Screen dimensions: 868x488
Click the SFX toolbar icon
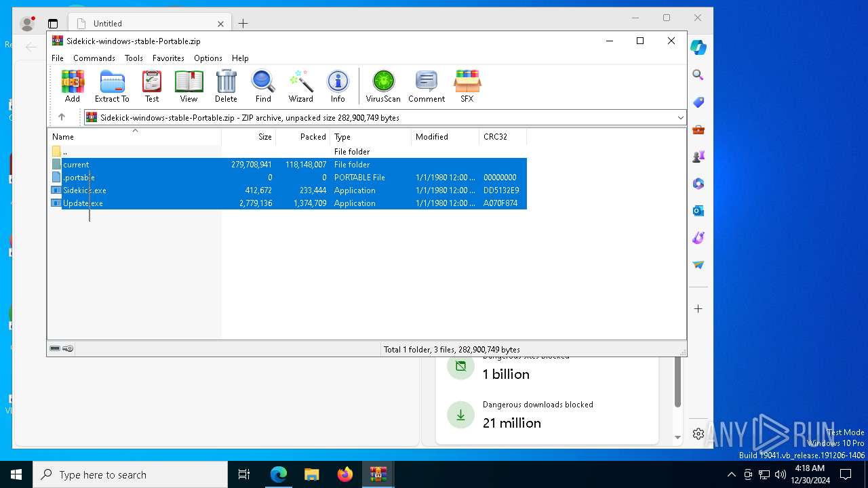pos(467,86)
